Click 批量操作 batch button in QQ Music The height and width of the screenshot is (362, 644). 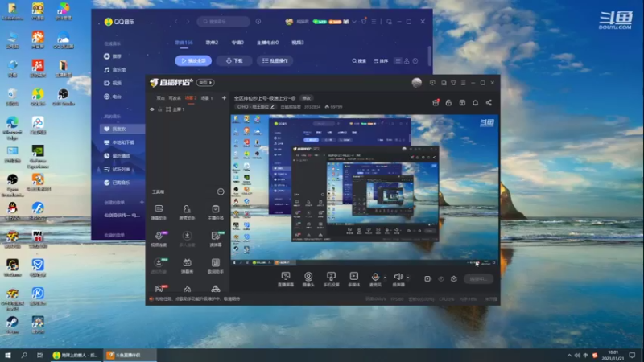point(275,60)
